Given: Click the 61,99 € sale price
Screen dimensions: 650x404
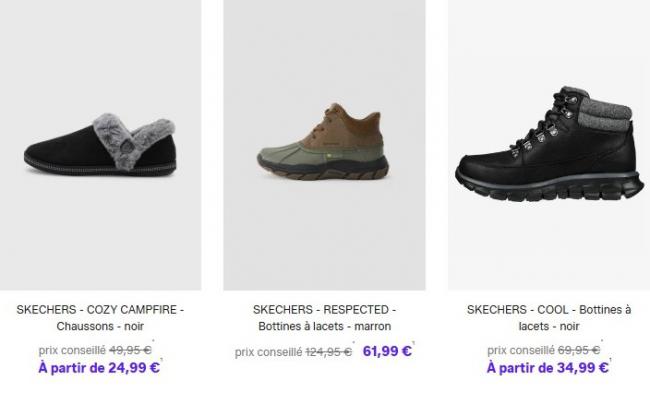Looking at the screenshot, I should pos(387,351).
